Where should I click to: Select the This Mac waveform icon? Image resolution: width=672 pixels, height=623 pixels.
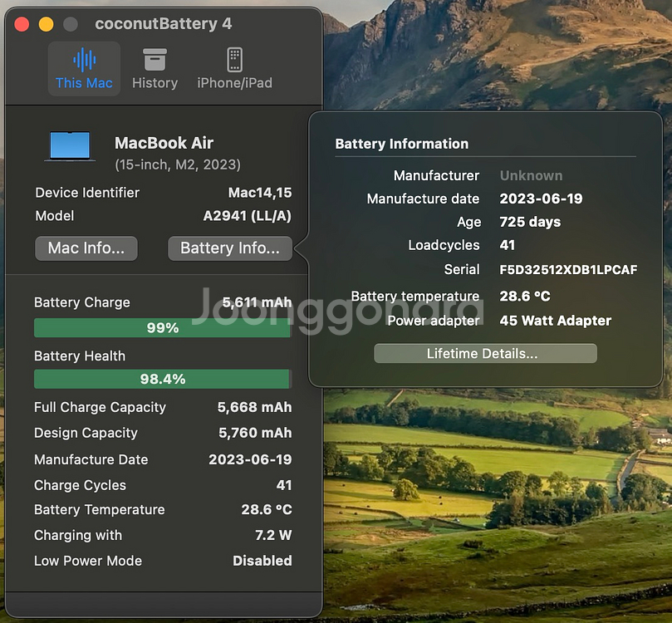85,60
